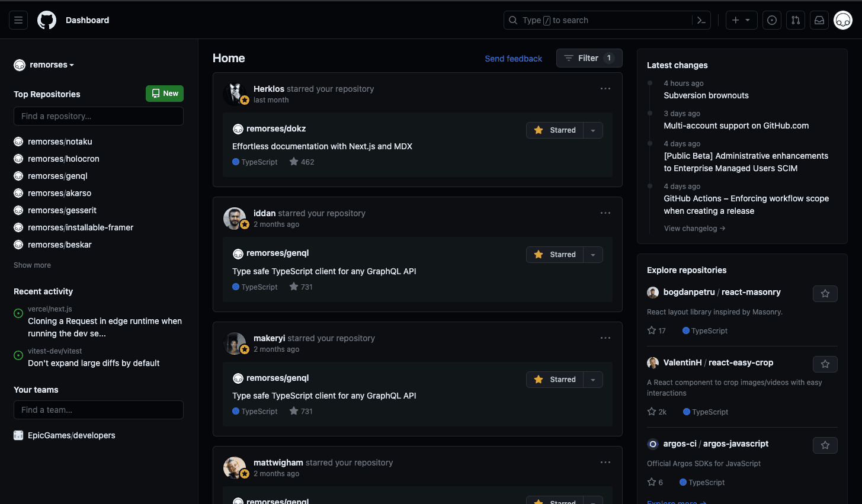Click the View changelog link
This screenshot has width=862, height=504.
[x=694, y=229]
